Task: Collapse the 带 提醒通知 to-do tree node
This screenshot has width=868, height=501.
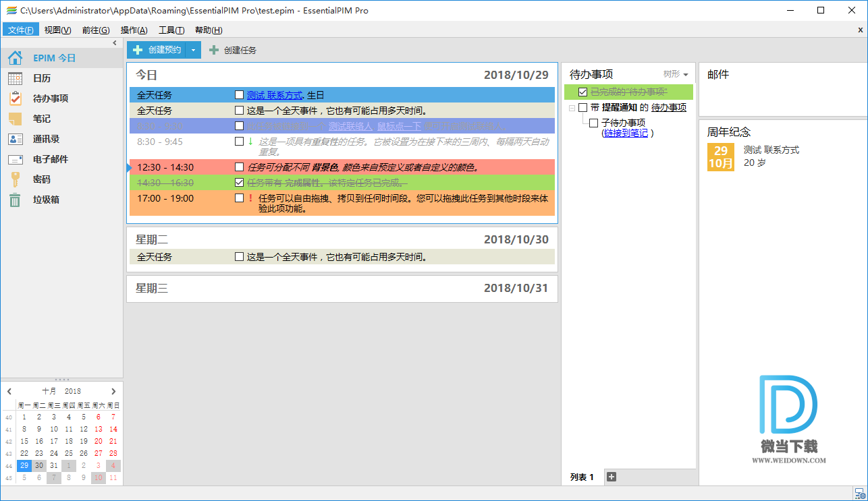Action: (x=572, y=108)
